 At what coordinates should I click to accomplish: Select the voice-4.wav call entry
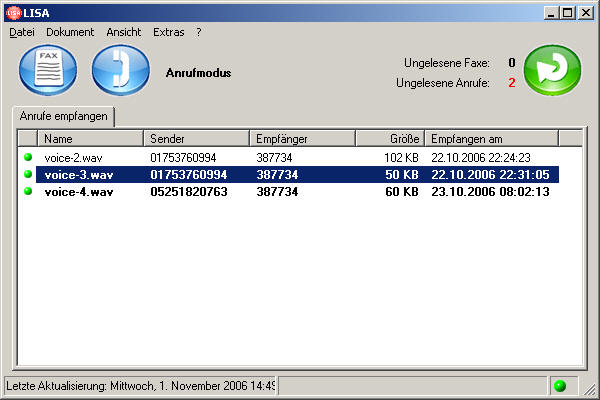coord(79,192)
